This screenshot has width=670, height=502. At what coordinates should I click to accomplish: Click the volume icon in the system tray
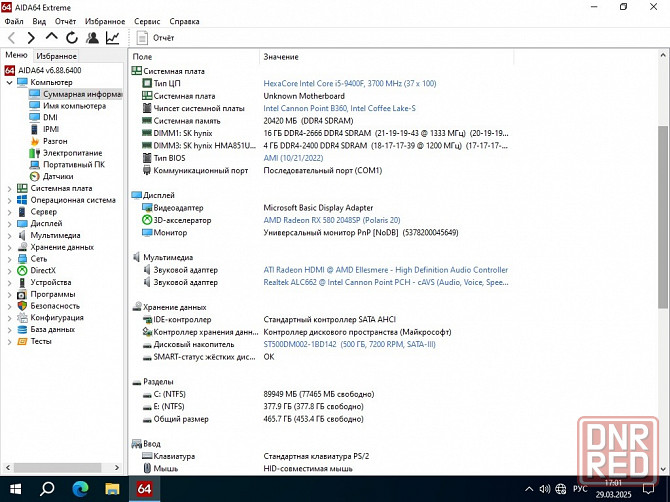544,489
